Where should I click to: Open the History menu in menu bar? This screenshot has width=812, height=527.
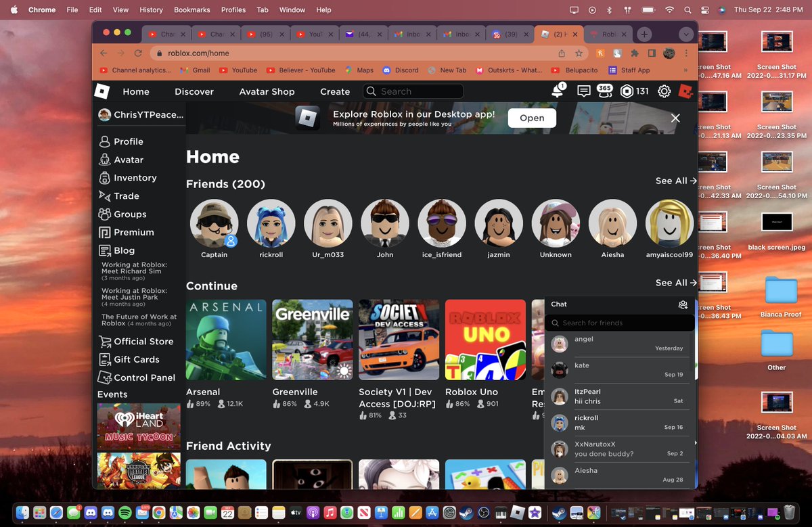click(151, 10)
